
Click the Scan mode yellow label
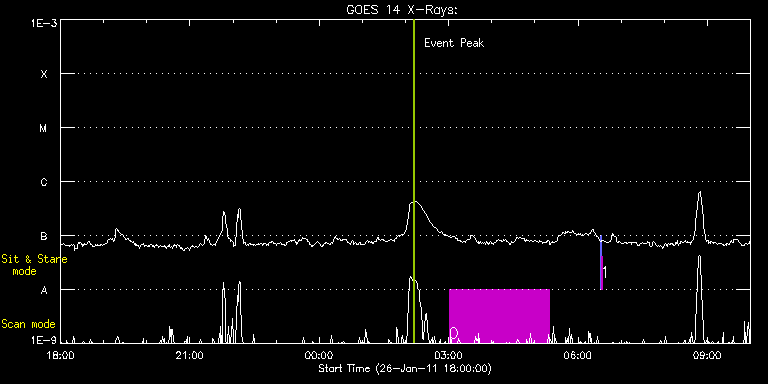coord(28,324)
